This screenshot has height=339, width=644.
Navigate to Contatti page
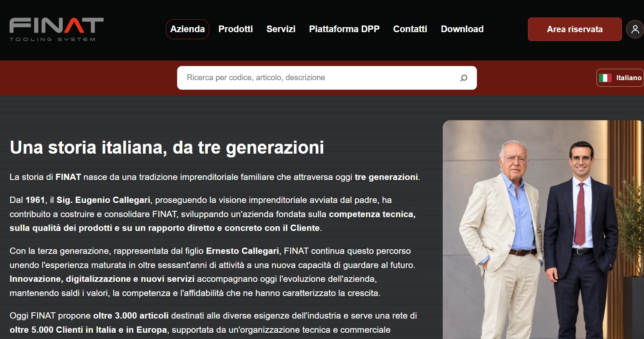(x=410, y=29)
